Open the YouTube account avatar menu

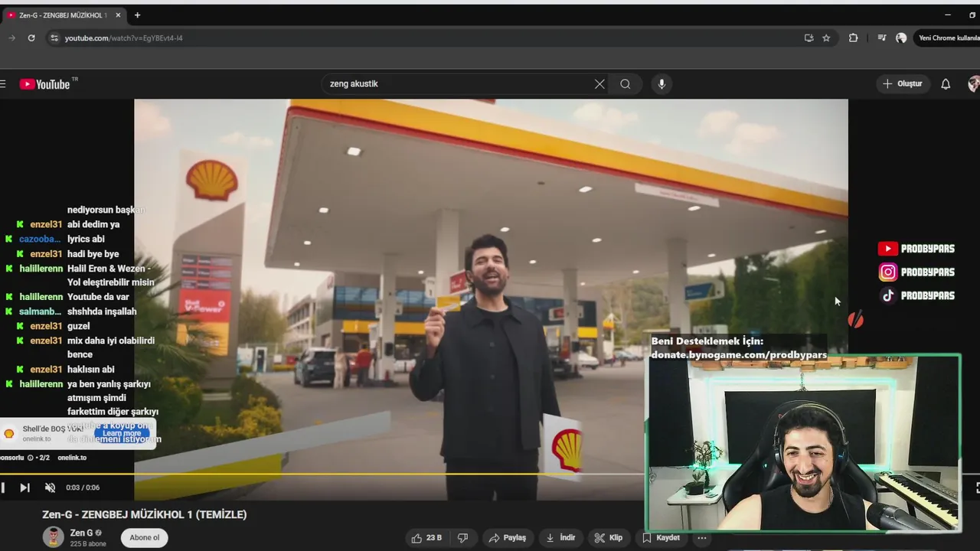pos(974,84)
